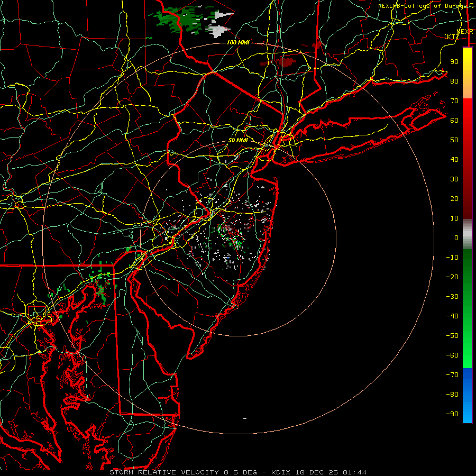Click the 50 value on the velocity scale
476x476 pixels.
454,140
